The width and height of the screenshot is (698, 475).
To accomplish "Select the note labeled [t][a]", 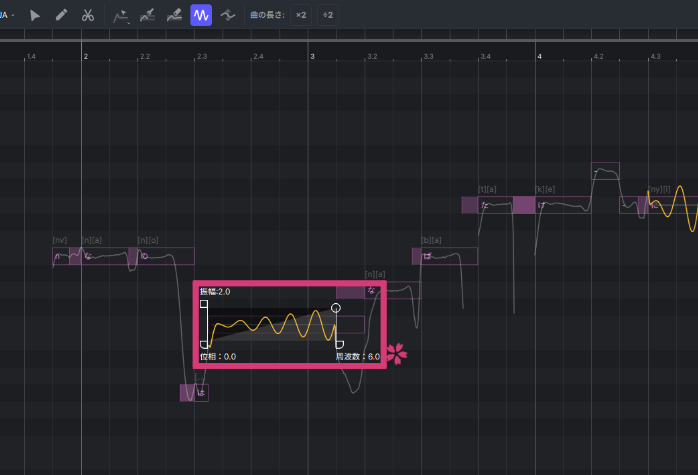I will point(486,205).
